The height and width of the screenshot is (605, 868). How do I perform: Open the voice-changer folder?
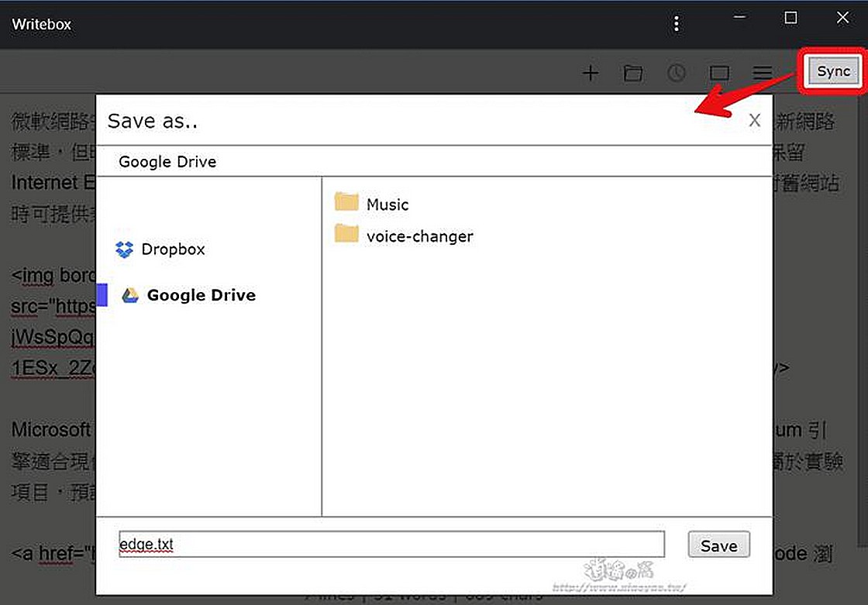[x=404, y=235]
